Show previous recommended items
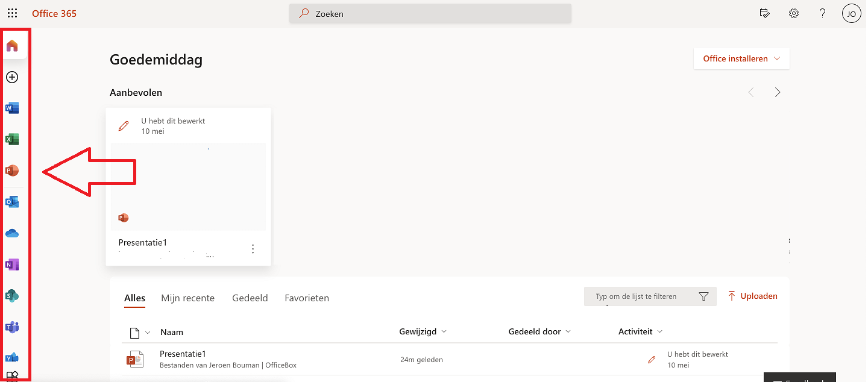 (x=751, y=92)
